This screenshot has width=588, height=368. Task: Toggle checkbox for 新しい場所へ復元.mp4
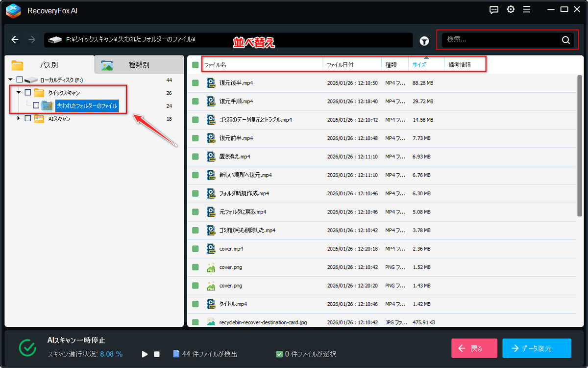(x=196, y=175)
